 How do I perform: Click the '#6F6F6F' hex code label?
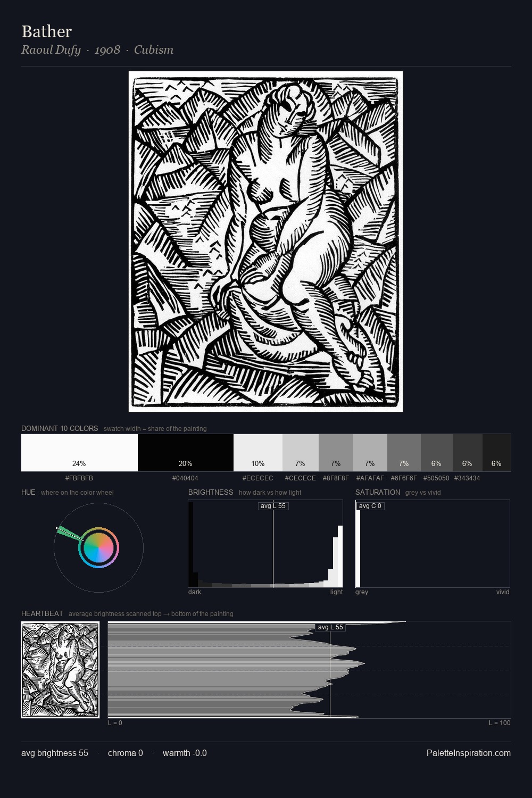click(404, 478)
